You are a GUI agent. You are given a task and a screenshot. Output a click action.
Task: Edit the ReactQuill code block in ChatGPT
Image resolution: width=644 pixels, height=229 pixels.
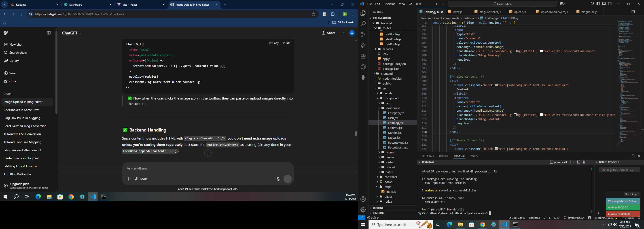click(286, 43)
